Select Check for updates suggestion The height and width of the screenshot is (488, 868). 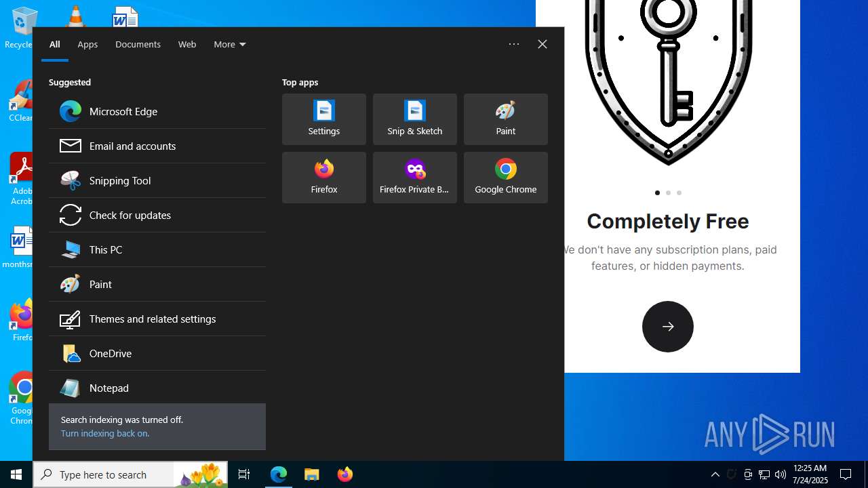(x=157, y=215)
